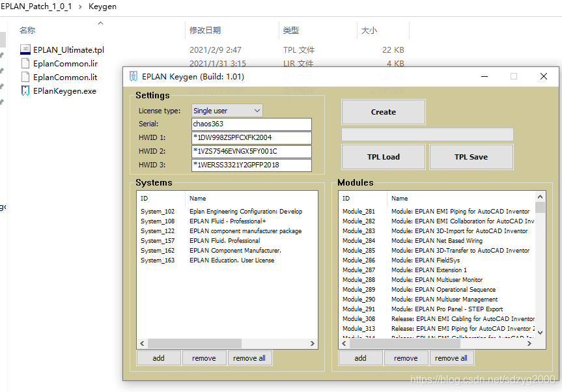Click the HWID 2 text field
Image resolution: width=562 pixels, height=392 pixels.
tap(251, 151)
